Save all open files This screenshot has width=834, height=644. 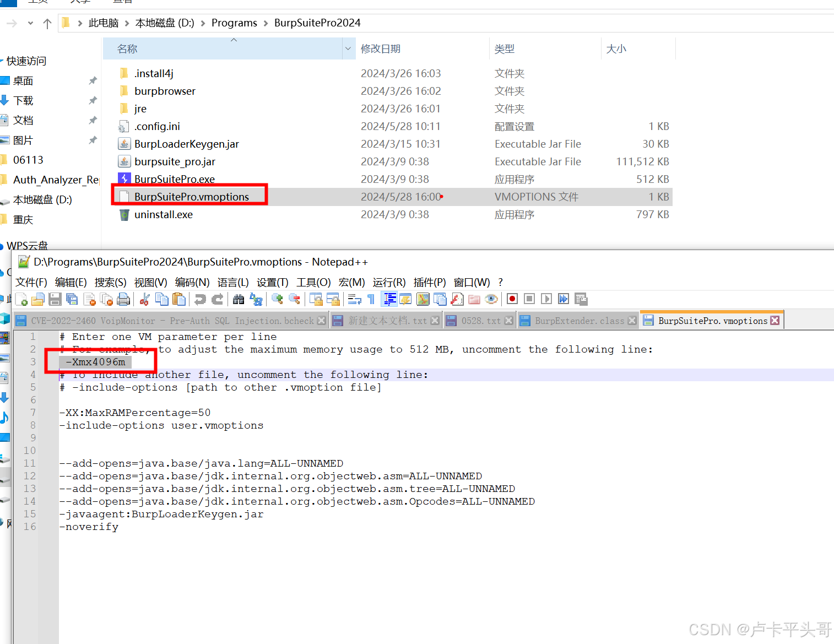click(x=72, y=299)
